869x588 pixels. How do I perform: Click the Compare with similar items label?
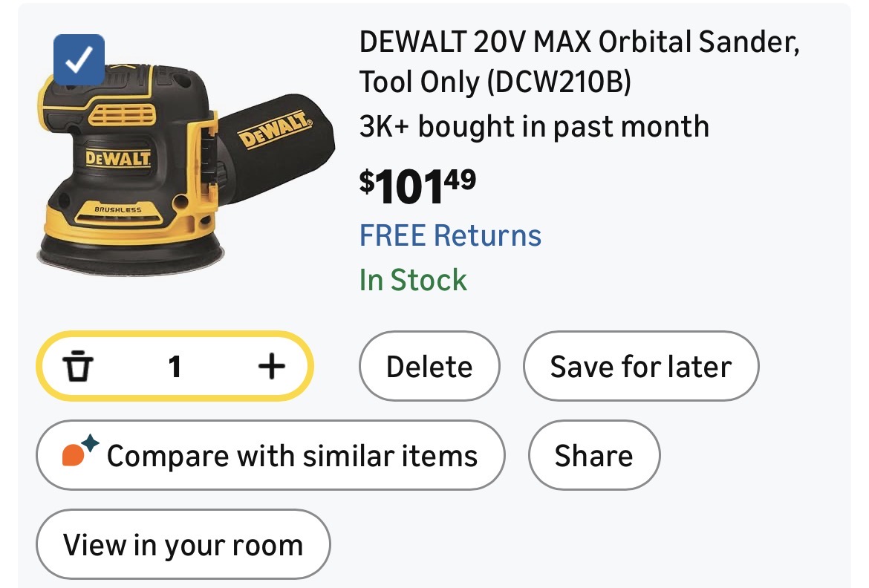292,455
